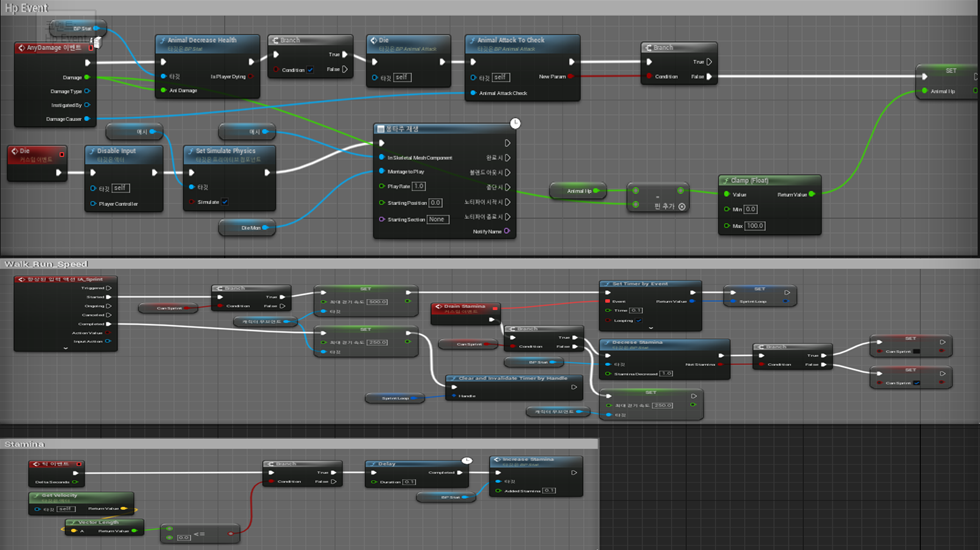980x550 pixels.
Task: Click the Damage Causer output pin
Action: point(87,119)
